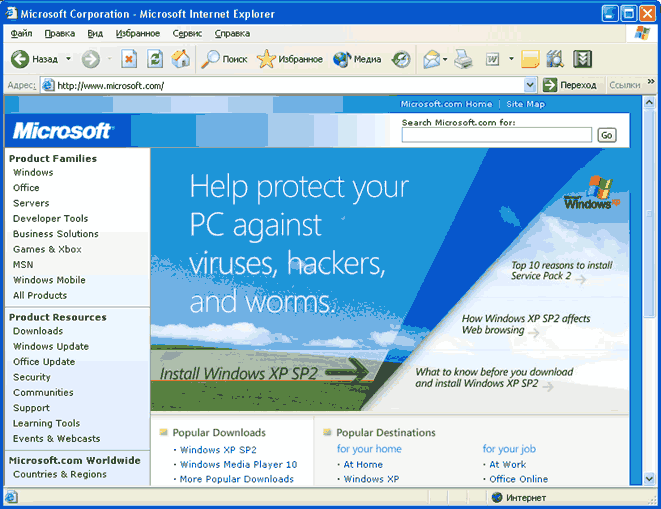The height and width of the screenshot is (509, 661).
Task: Open the Office Online link
Action: click(x=519, y=479)
